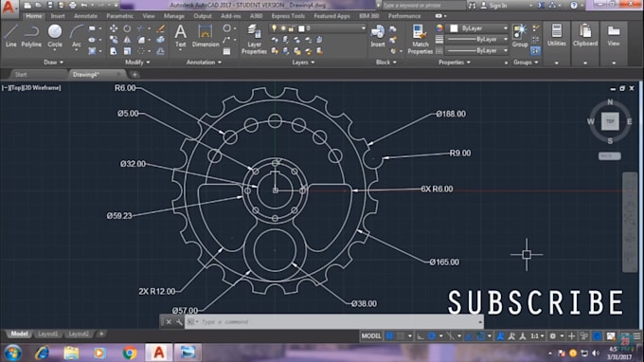
Task: Open the View panel
Action: tap(613, 35)
